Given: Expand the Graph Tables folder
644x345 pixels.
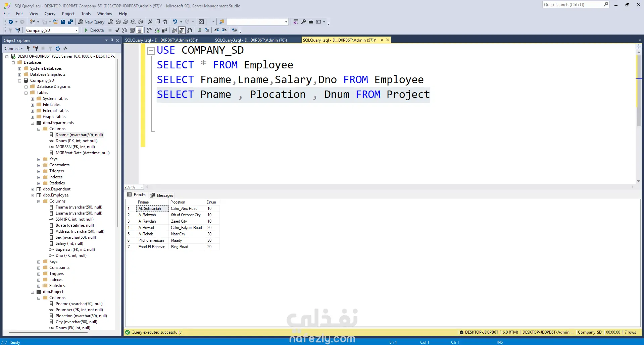Looking at the screenshot, I should (x=33, y=117).
